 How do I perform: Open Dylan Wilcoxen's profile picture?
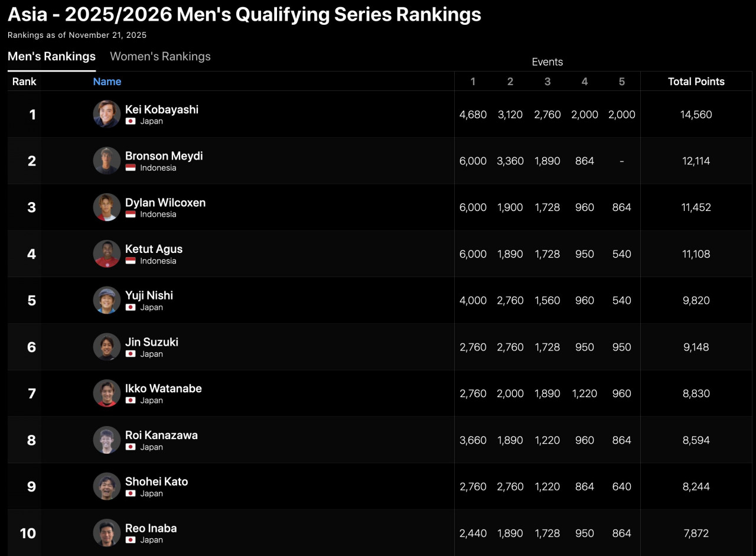click(x=107, y=207)
